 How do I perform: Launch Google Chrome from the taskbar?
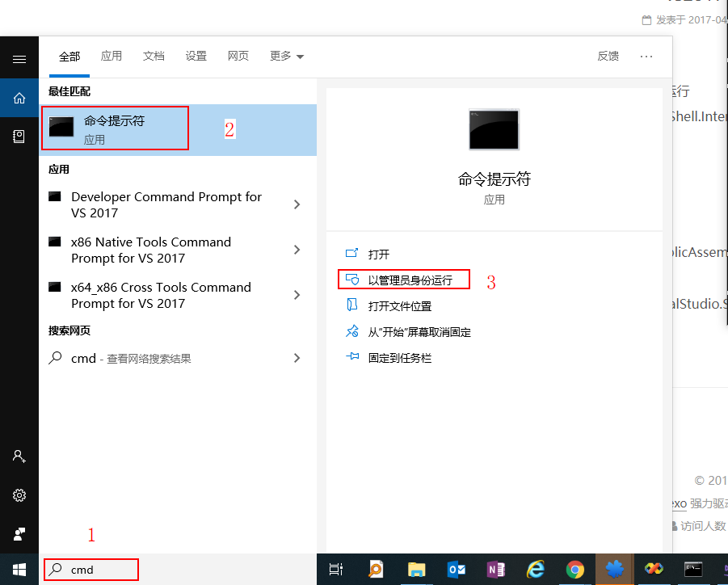(575, 569)
